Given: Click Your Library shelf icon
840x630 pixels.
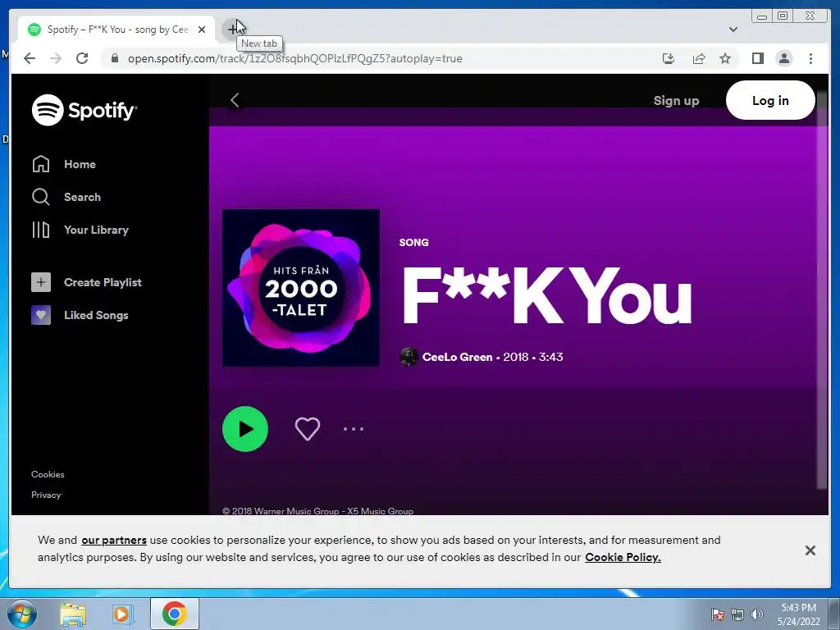Looking at the screenshot, I should (41, 230).
